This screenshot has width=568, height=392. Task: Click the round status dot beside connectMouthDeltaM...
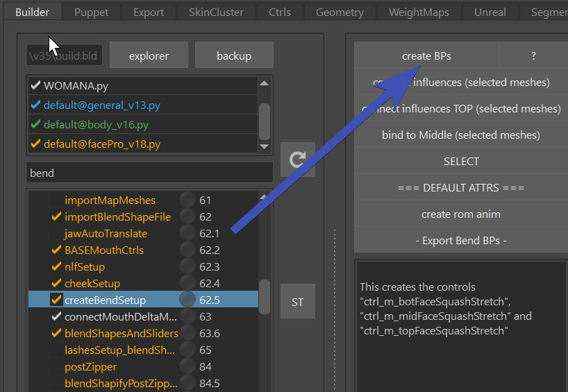pyautogui.click(x=187, y=316)
